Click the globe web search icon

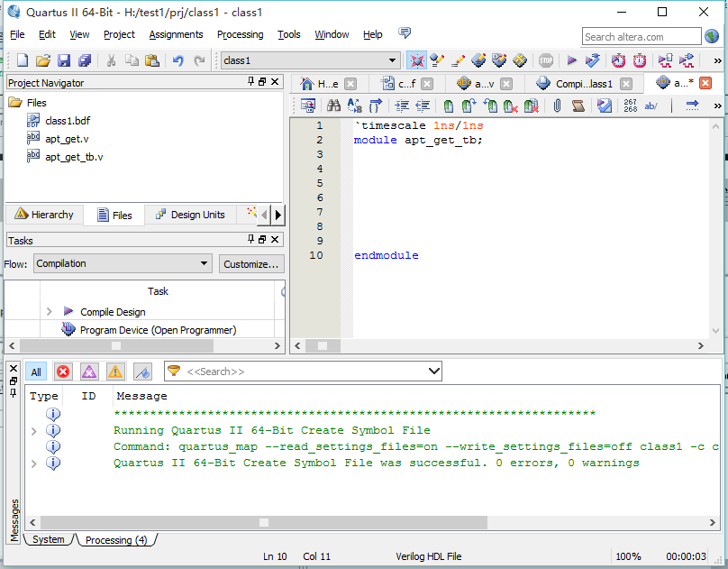(x=712, y=36)
